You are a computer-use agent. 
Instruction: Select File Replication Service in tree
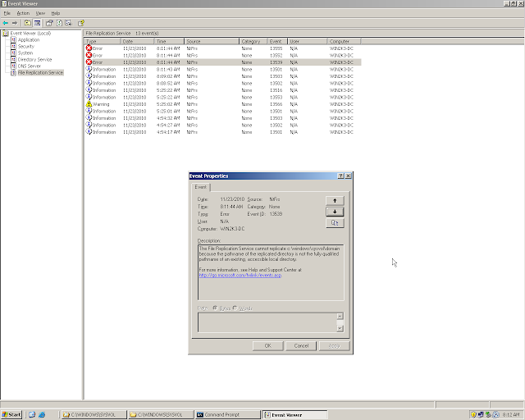[40, 73]
